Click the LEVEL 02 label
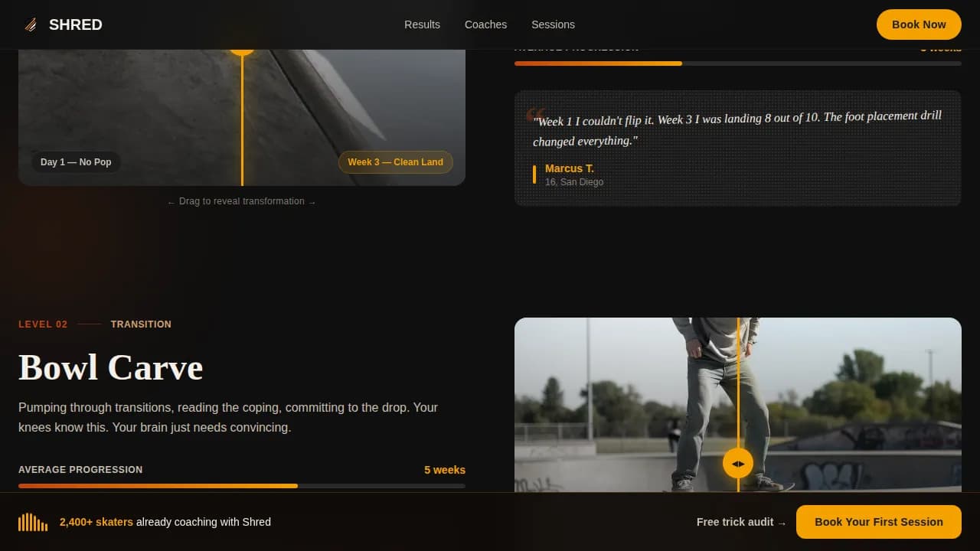 coord(43,324)
